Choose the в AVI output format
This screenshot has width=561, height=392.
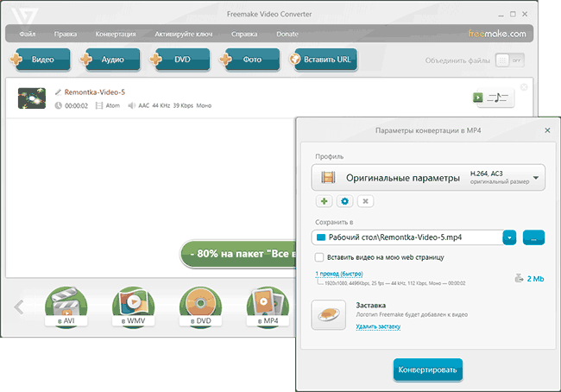[66, 307]
